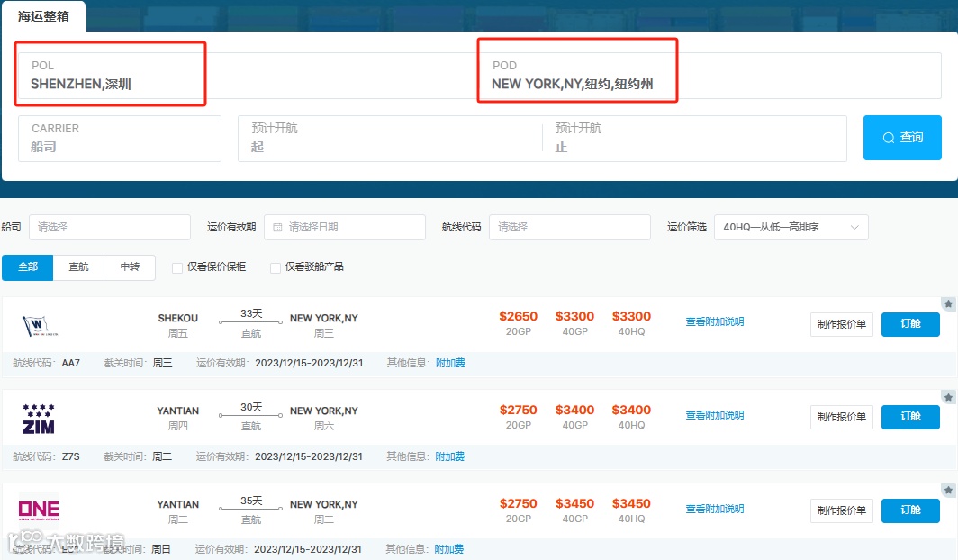The image size is (958, 560).
Task: Click the star icon on the ZIM row
Action: coord(947,396)
